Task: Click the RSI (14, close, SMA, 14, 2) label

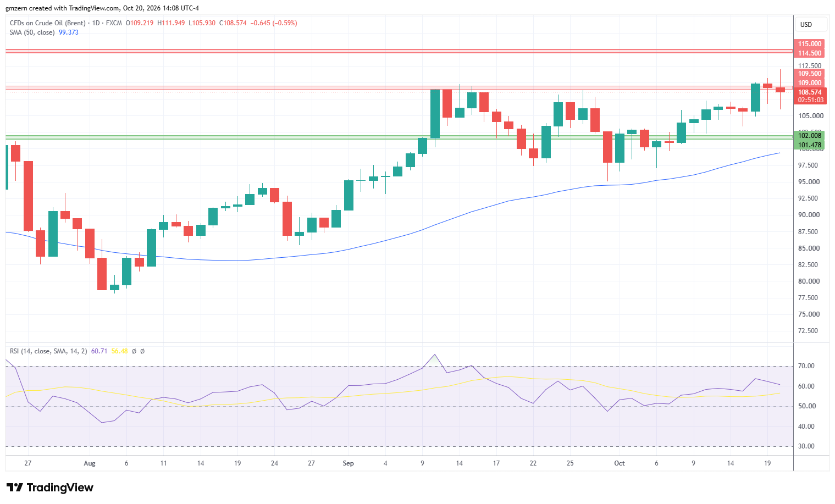Action: 48,351
